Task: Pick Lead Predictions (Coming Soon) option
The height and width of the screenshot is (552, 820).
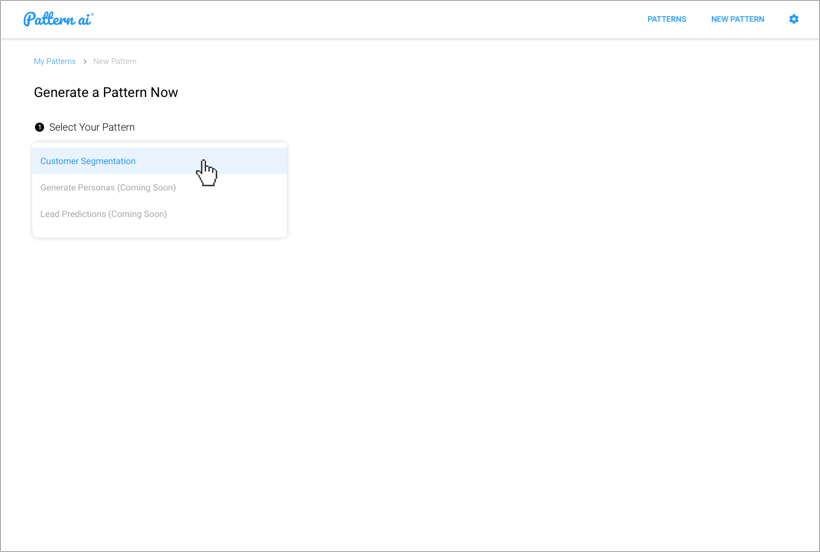Action: coord(103,214)
